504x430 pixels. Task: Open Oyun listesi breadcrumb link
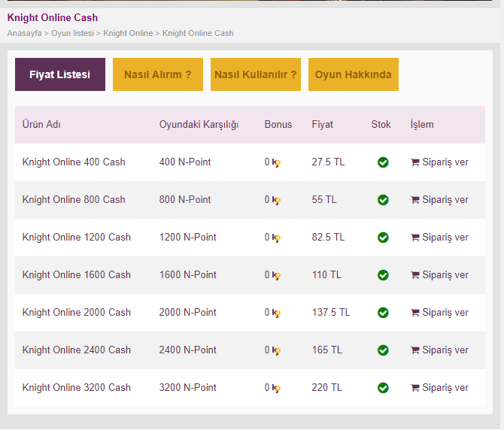point(73,33)
